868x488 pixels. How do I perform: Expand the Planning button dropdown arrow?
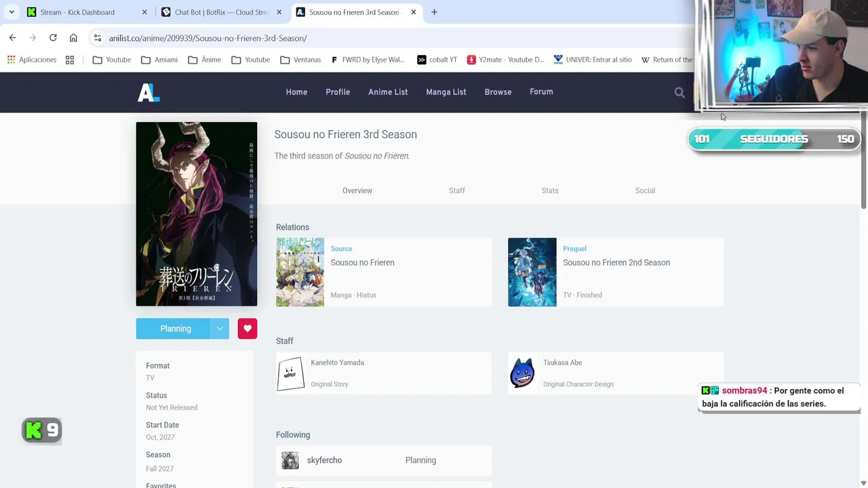(220, 329)
